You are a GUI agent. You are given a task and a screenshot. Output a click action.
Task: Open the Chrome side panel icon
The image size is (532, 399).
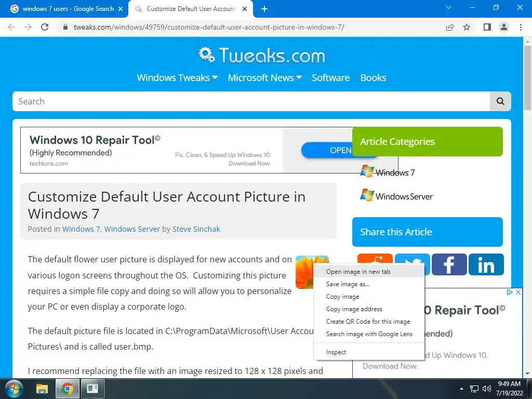tap(487, 27)
